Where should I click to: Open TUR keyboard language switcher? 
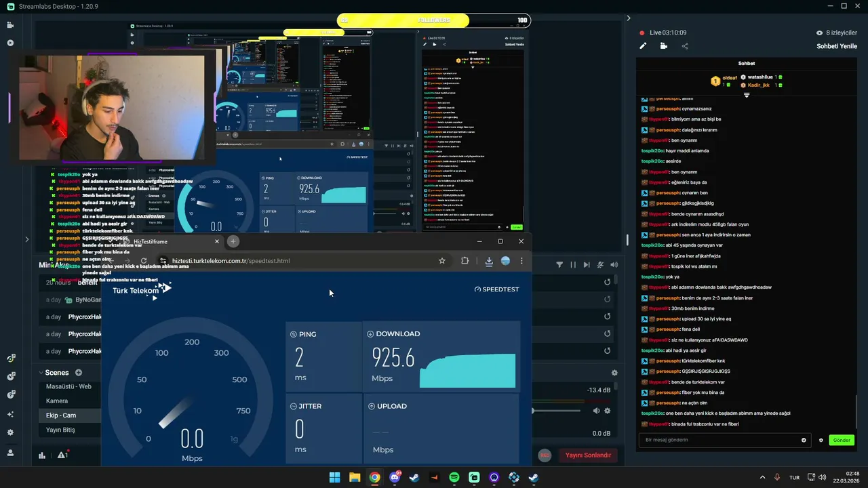[x=794, y=477]
